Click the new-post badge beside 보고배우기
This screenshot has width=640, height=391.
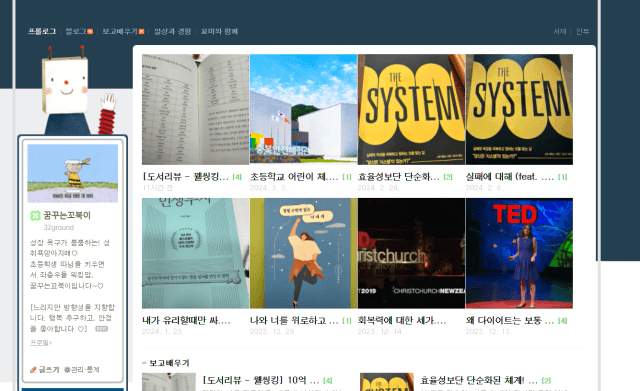click(141, 31)
